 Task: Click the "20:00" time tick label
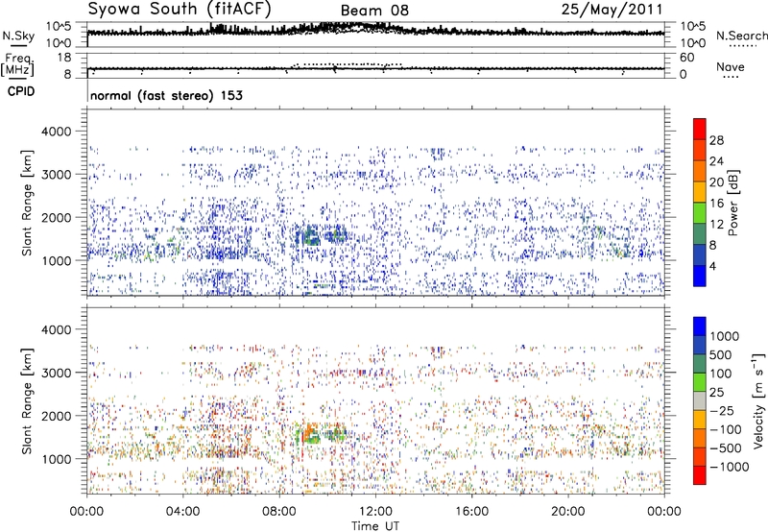click(567, 512)
